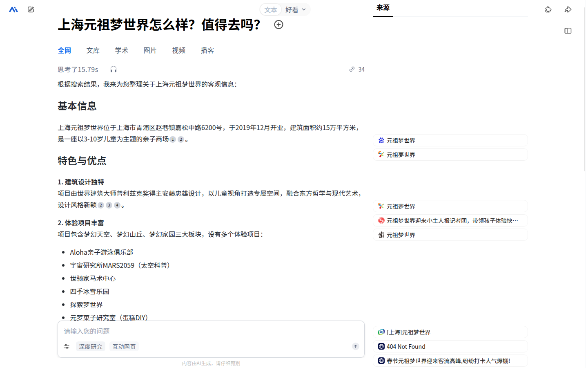Open the 34 reference links icon
Image resolution: width=588 pixels, height=368 pixels.
pos(357,70)
